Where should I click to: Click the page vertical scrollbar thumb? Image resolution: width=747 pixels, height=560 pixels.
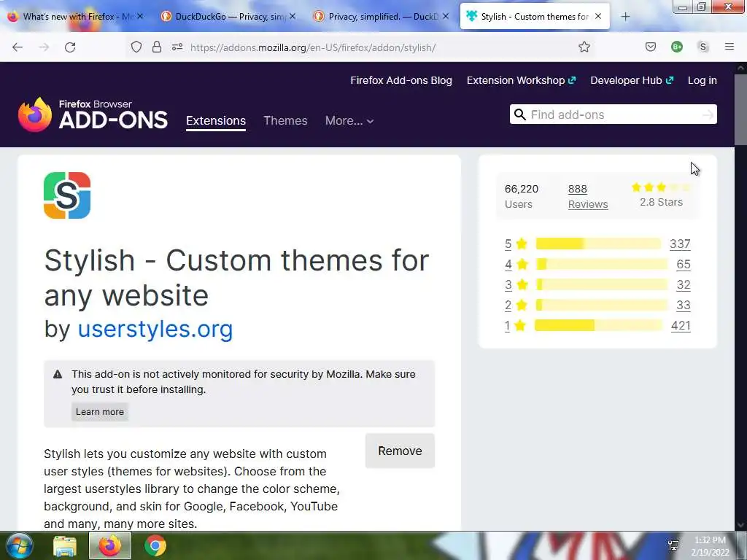740,109
